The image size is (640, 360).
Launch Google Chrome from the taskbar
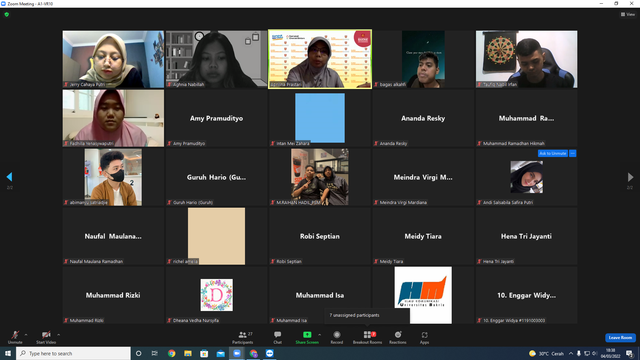point(171,353)
